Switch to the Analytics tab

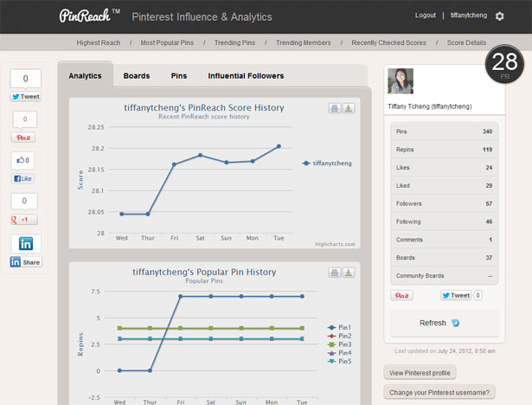pos(85,75)
